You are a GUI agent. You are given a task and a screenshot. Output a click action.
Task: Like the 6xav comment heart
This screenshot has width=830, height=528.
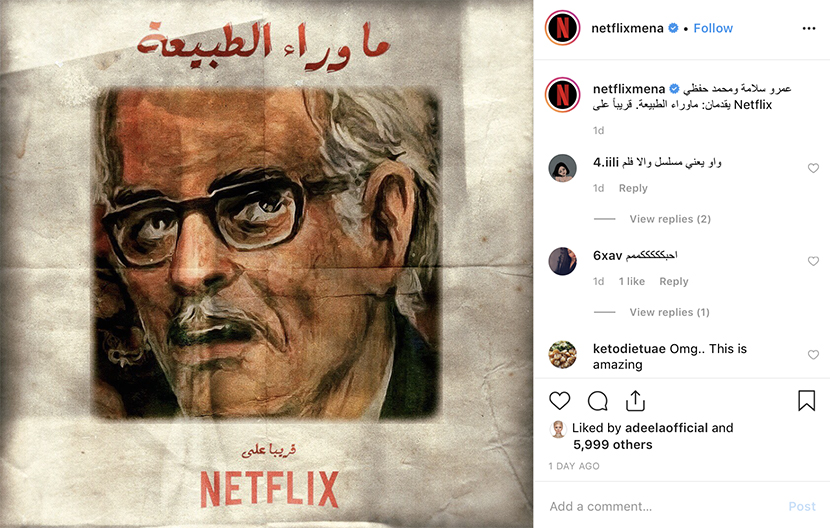pos(813,261)
